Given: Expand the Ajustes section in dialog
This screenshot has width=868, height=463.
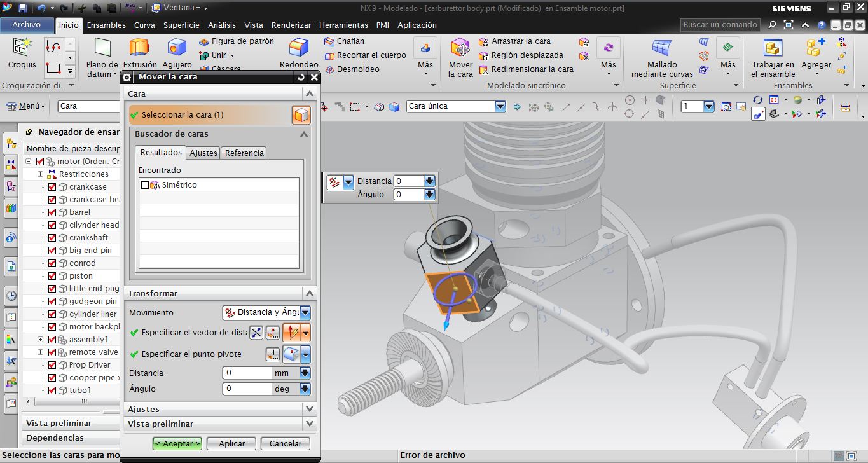Looking at the screenshot, I should click(x=310, y=409).
